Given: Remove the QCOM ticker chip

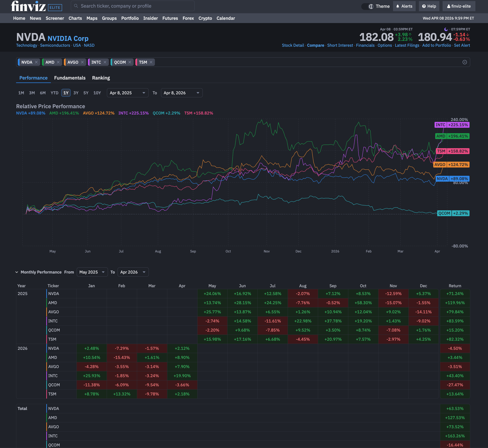Looking at the screenshot, I should pos(130,62).
